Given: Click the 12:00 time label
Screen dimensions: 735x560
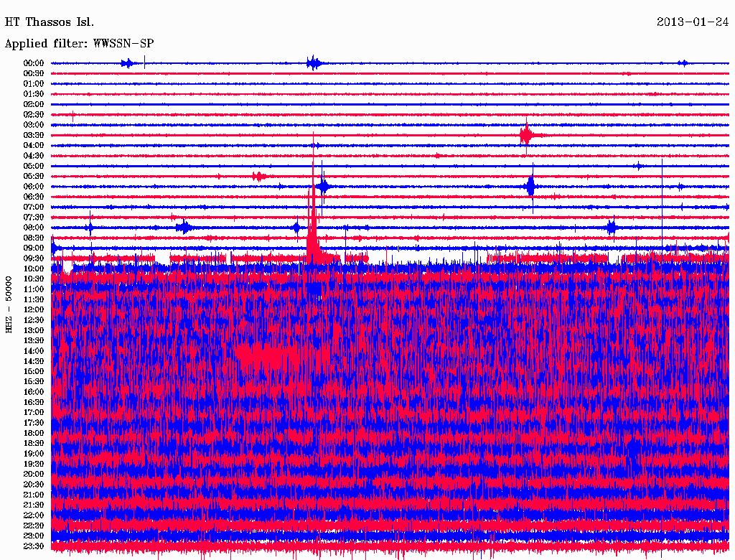Looking at the screenshot, I should tap(34, 309).
